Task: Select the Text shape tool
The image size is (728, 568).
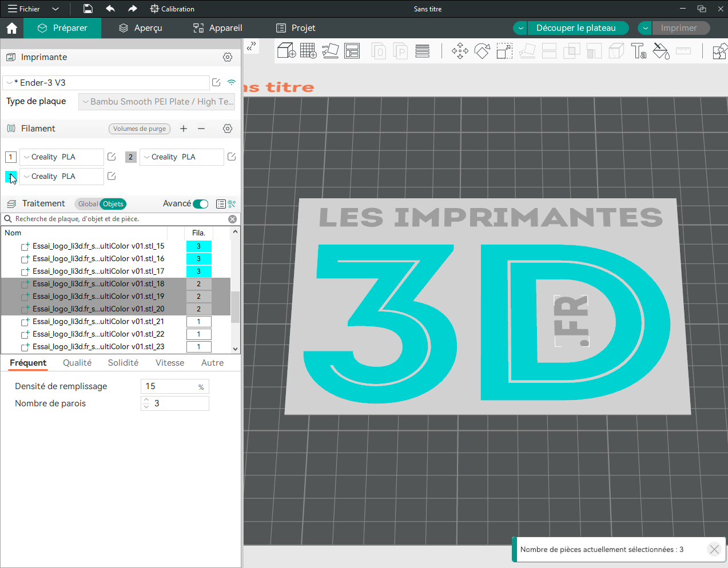Action: click(x=639, y=51)
